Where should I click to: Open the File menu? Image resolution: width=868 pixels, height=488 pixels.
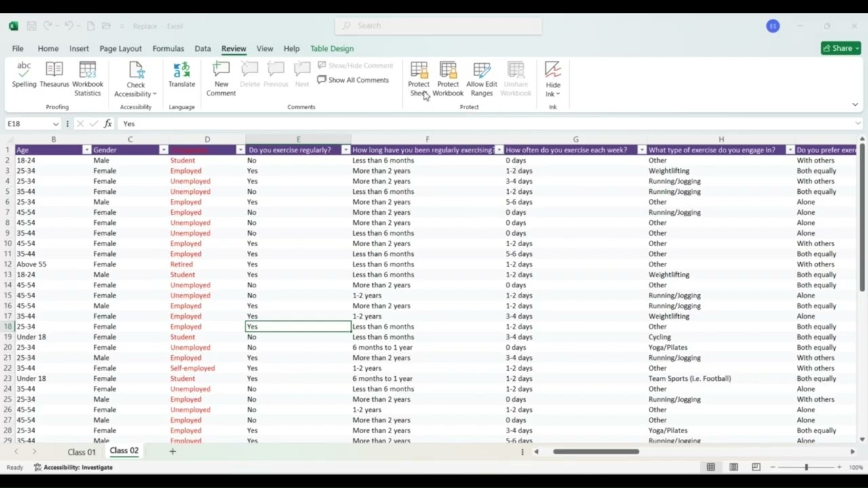point(18,49)
